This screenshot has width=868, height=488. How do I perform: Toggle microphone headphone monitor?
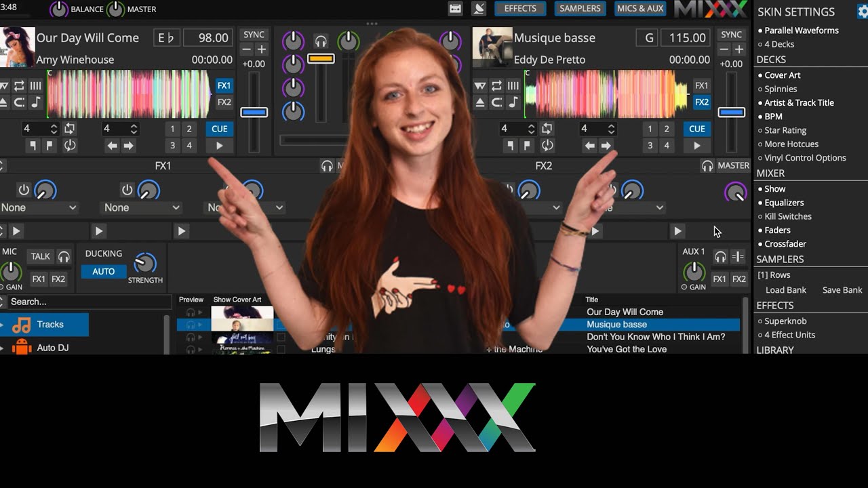point(64,256)
